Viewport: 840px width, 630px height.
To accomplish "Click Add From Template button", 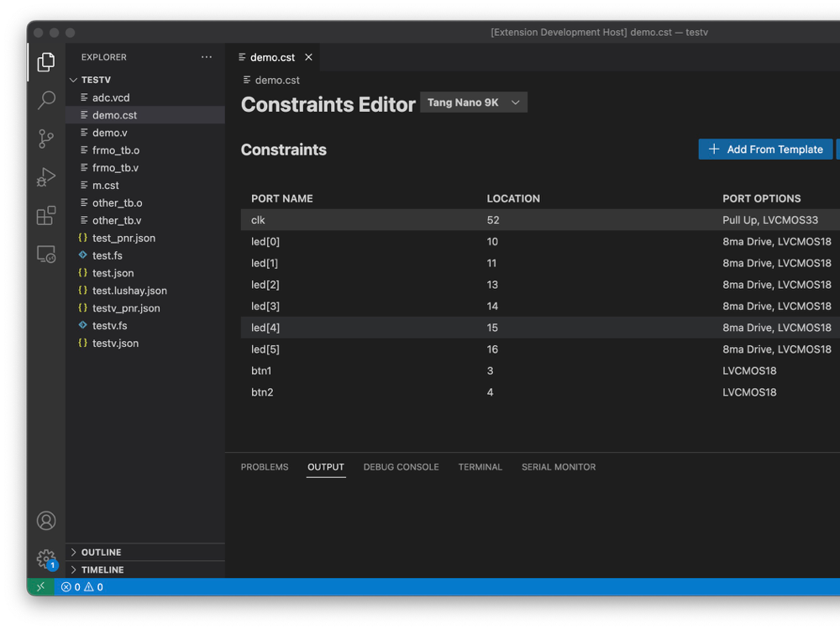I will [765, 150].
